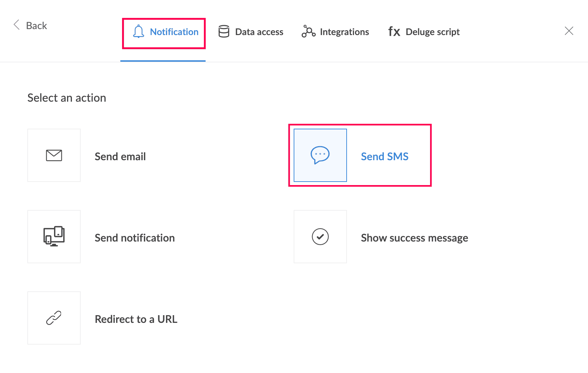Click the Back text link
The image size is (588, 373).
[x=36, y=26]
